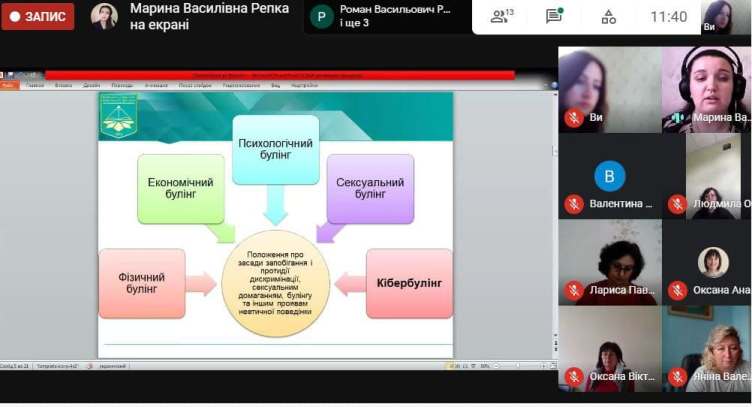Click the pink arrow pointing from Кібербулінг
This screenshot has width=752, height=407.
pyautogui.click(x=350, y=283)
